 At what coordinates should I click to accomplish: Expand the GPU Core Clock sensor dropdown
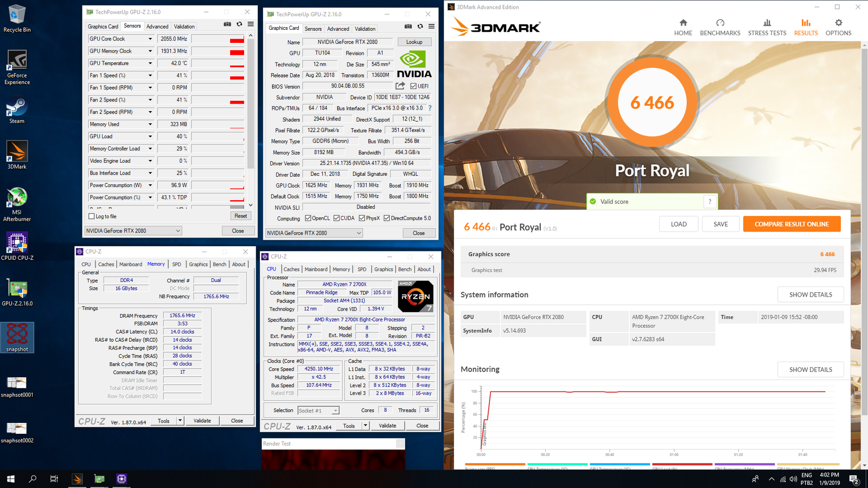coord(150,39)
